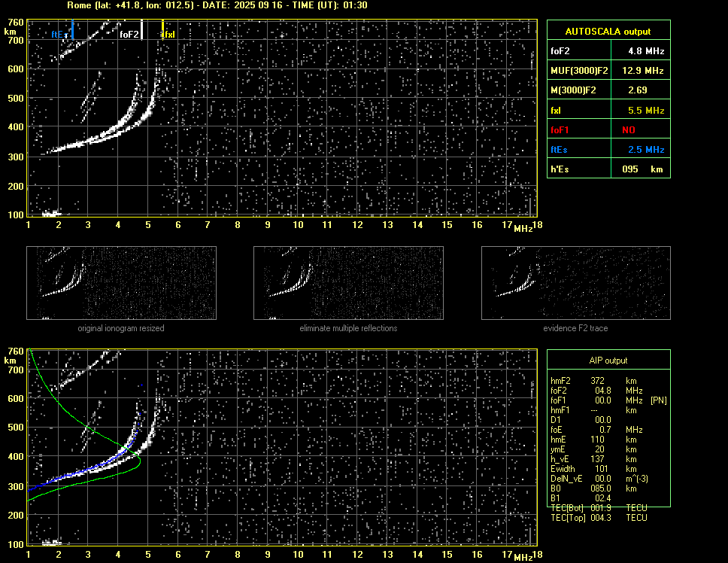Click the blue ftEs value 2.5 MHz
Viewport: 728px width, 563px height.
pos(646,150)
